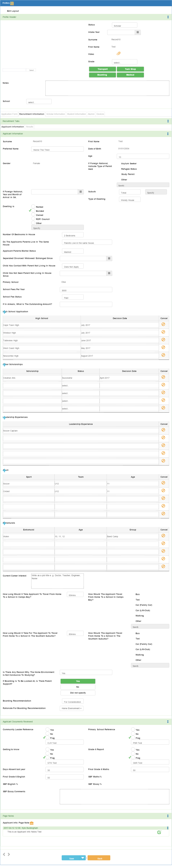Add a new Applicant Info page note

[32, 823]
